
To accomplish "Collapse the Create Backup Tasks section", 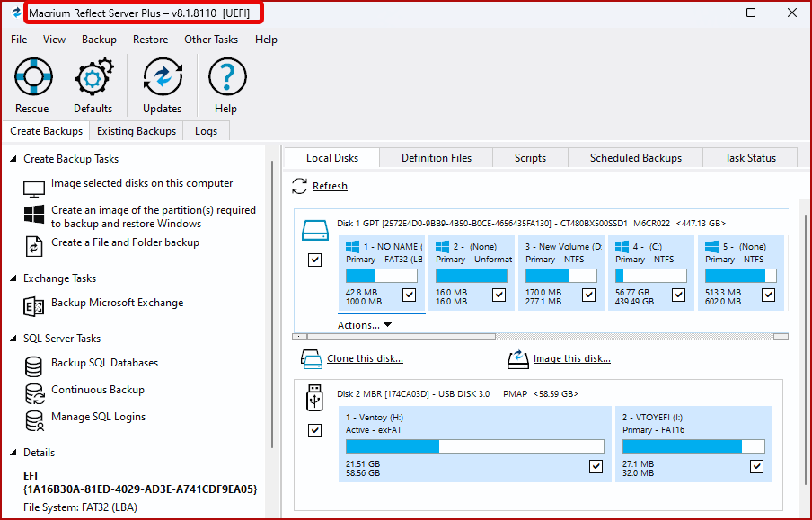I will (13, 159).
